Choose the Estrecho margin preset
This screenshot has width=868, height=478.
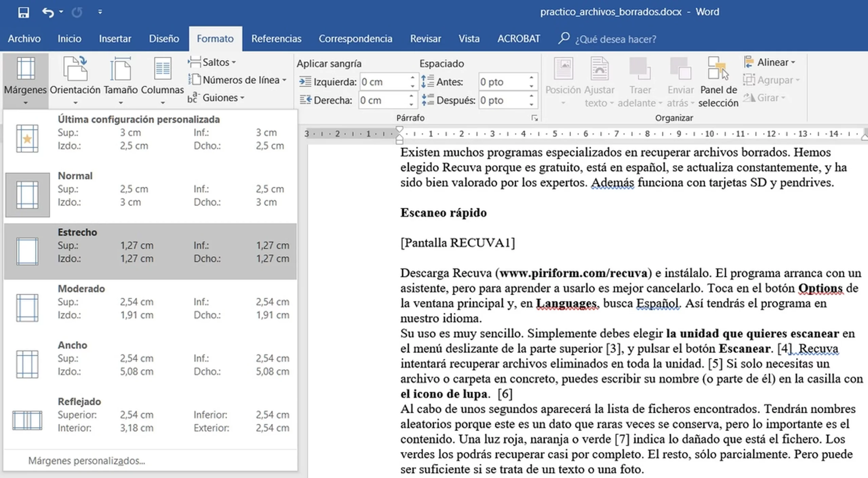click(150, 251)
